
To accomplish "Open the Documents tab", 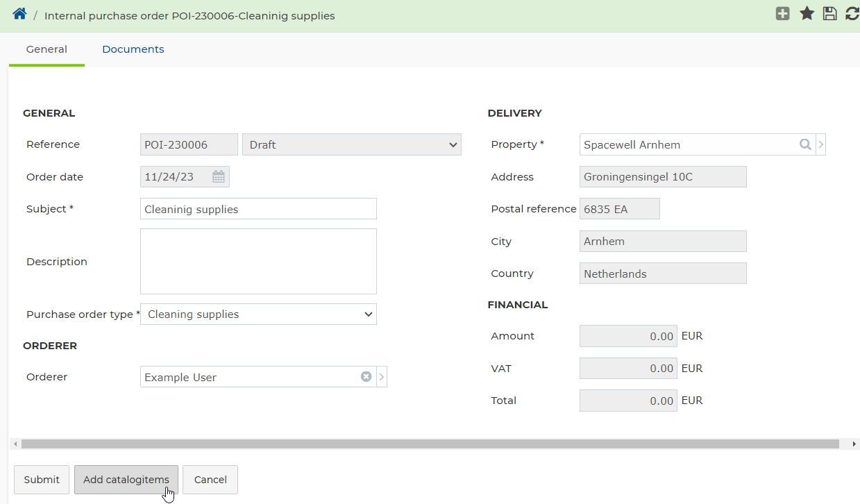I will [x=133, y=49].
